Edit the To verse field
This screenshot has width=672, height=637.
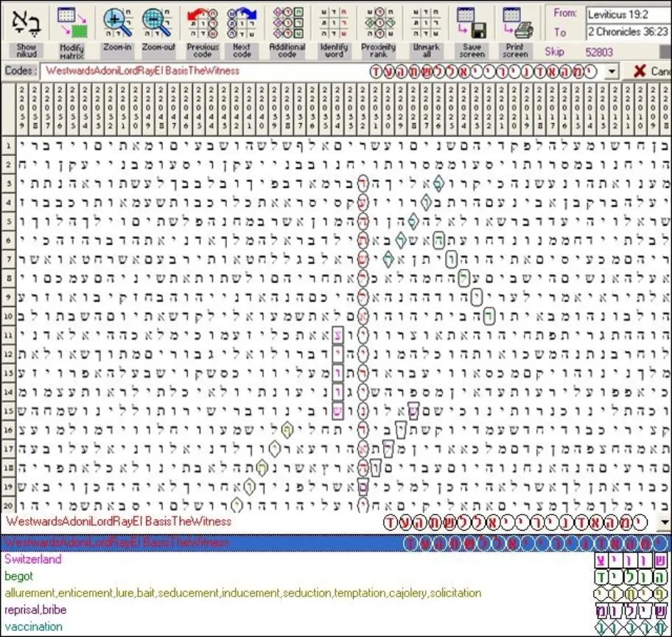(x=629, y=32)
